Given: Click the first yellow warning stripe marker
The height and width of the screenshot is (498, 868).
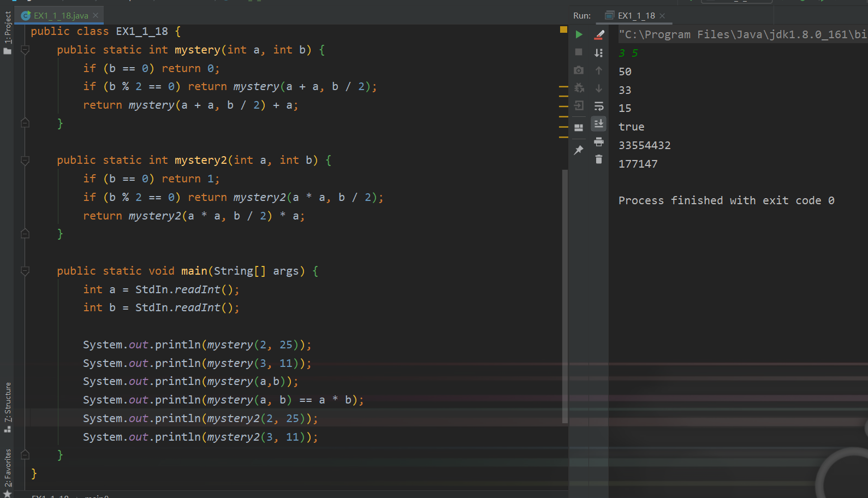Looking at the screenshot, I should click(x=563, y=87).
